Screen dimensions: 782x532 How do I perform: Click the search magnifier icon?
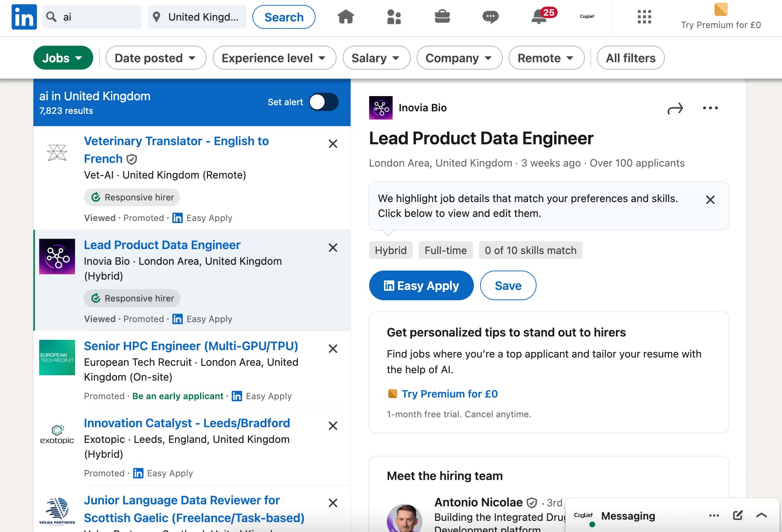51,17
